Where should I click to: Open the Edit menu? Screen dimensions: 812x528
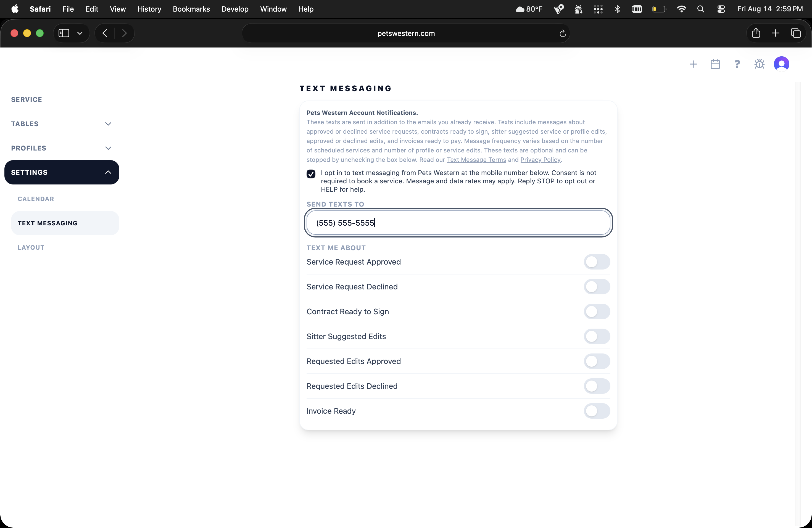coord(92,9)
